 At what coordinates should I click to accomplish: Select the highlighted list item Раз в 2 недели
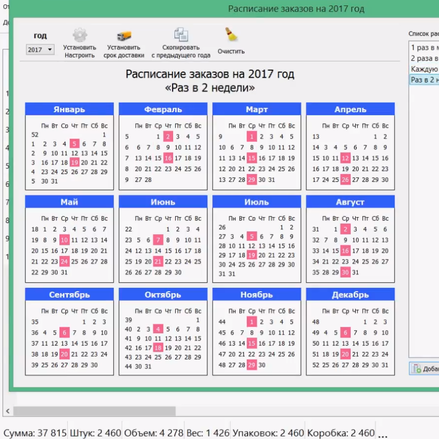pyautogui.click(x=424, y=80)
